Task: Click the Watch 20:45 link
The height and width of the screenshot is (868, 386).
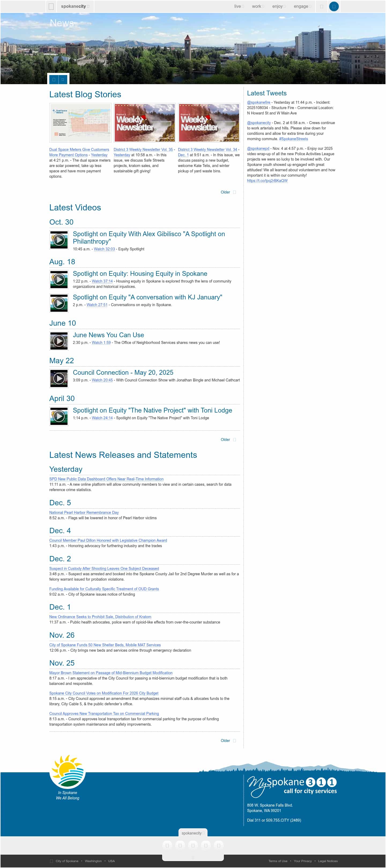Action: click(x=102, y=380)
